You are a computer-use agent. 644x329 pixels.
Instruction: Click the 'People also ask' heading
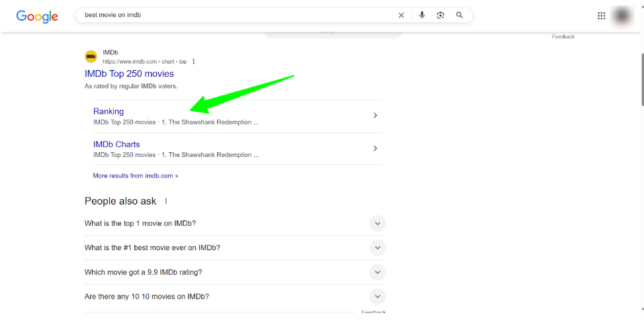pos(120,201)
